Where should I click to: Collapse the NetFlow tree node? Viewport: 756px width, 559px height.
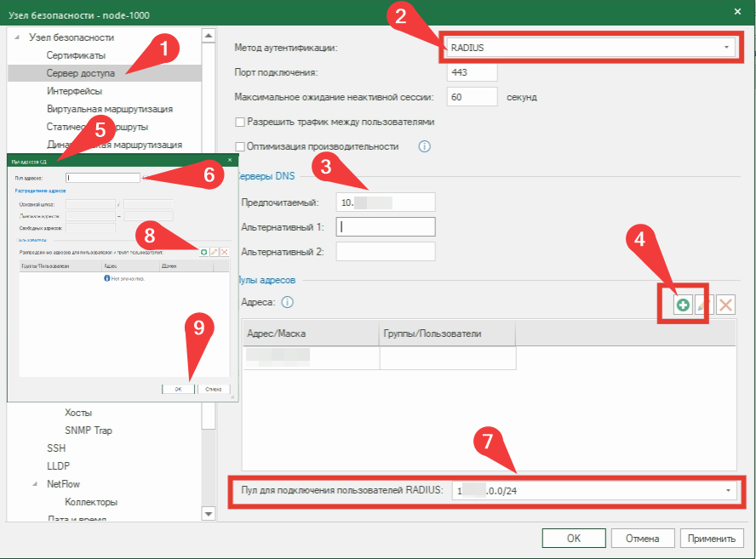[x=36, y=483]
